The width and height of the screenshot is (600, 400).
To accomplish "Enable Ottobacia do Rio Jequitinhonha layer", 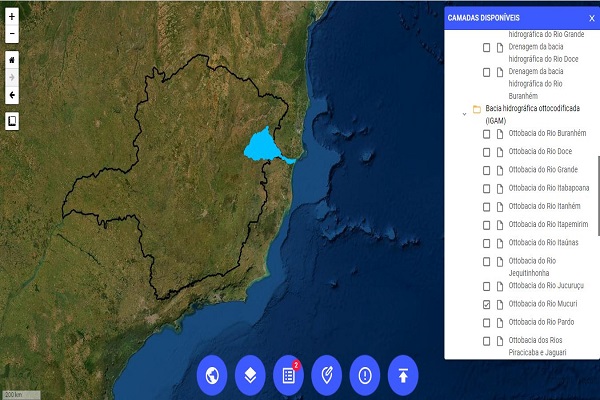I will tap(486, 262).
